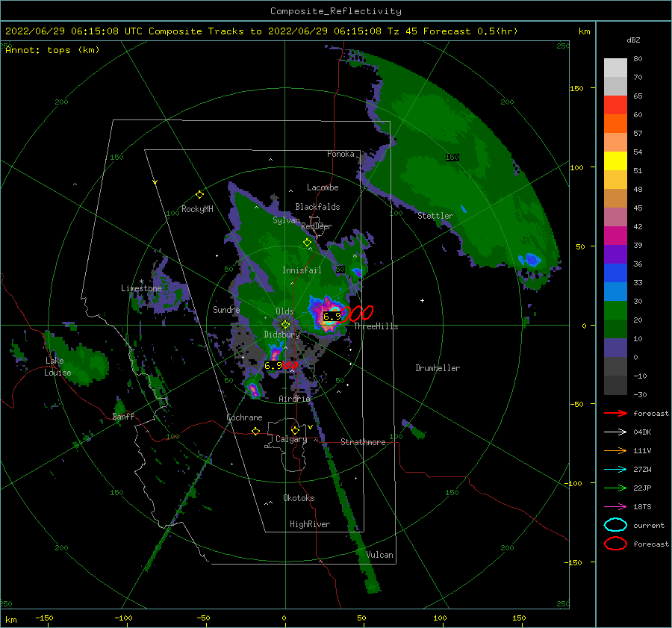Click the RockyMH label text

click(x=197, y=209)
